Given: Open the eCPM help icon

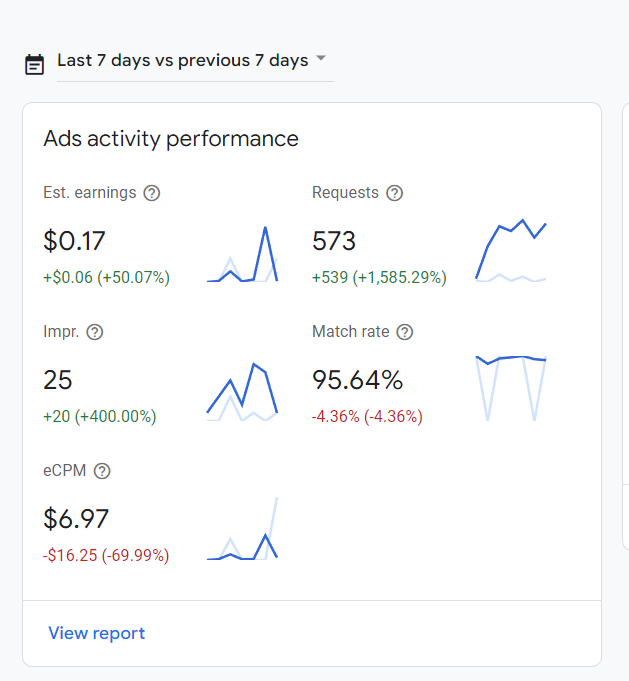Looking at the screenshot, I should (102, 471).
